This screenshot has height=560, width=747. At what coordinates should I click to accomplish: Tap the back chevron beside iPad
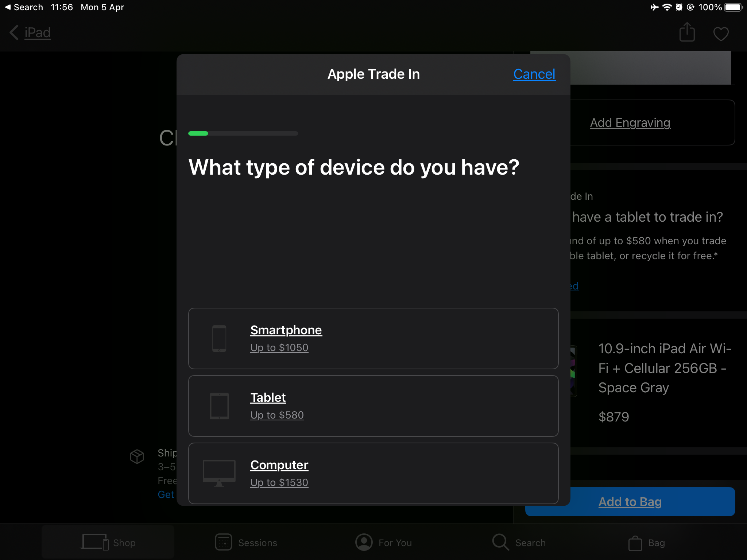14,32
